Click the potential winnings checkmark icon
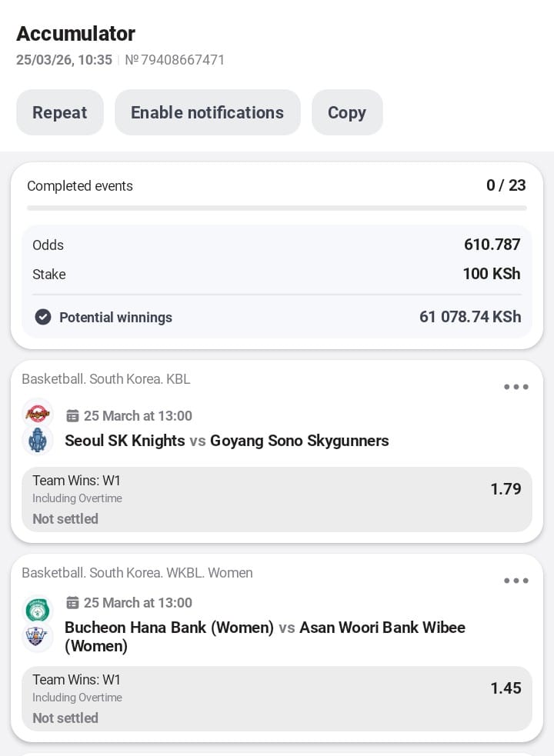This screenshot has width=554, height=756. point(43,317)
